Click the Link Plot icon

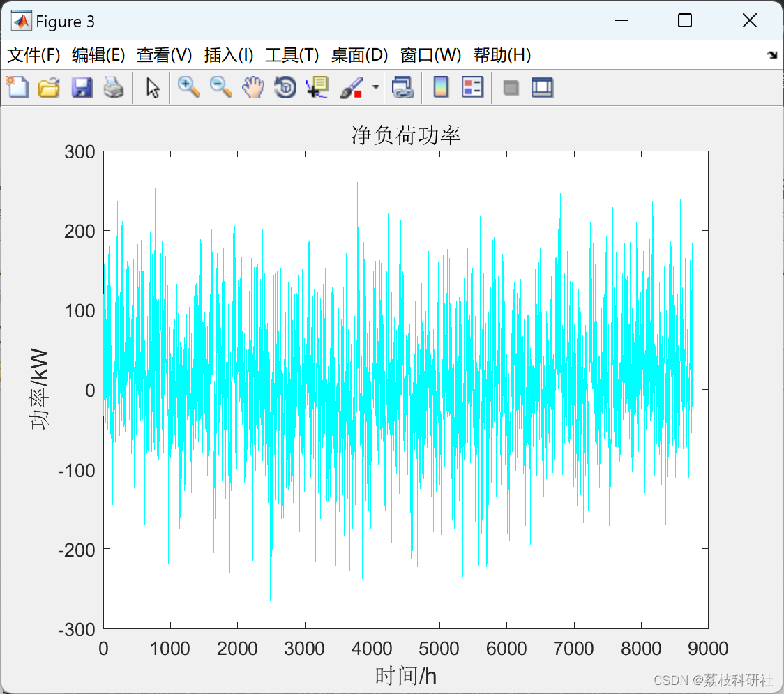point(402,87)
